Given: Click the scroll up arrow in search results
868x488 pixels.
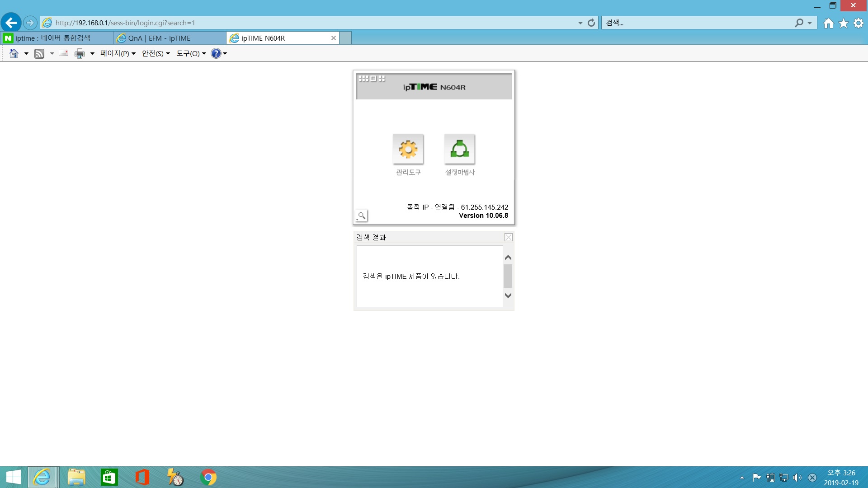Looking at the screenshot, I should coord(508,258).
